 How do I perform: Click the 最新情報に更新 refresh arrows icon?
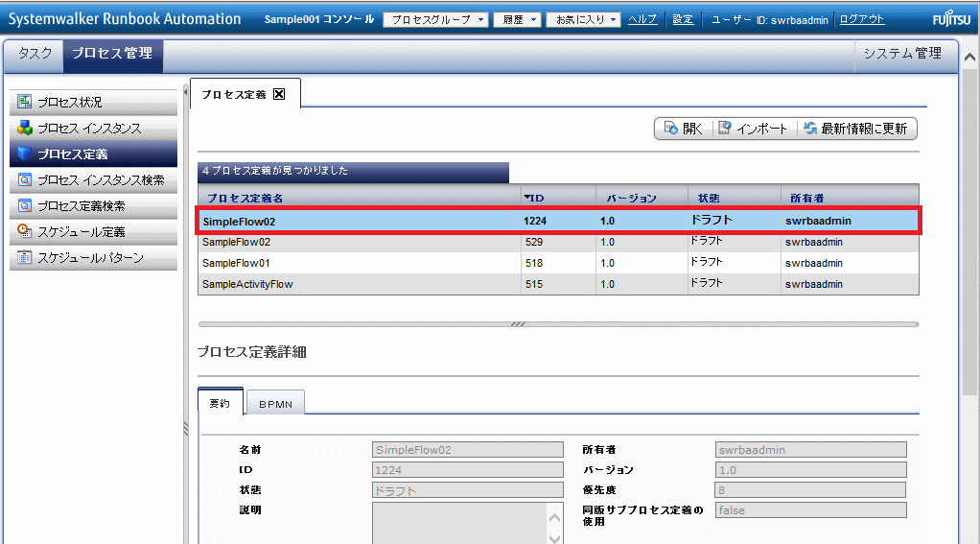(810, 129)
